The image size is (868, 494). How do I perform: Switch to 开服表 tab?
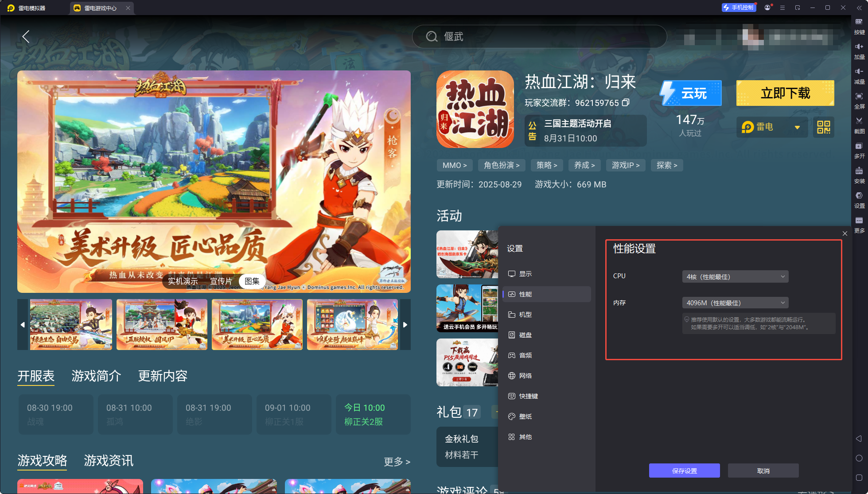36,376
